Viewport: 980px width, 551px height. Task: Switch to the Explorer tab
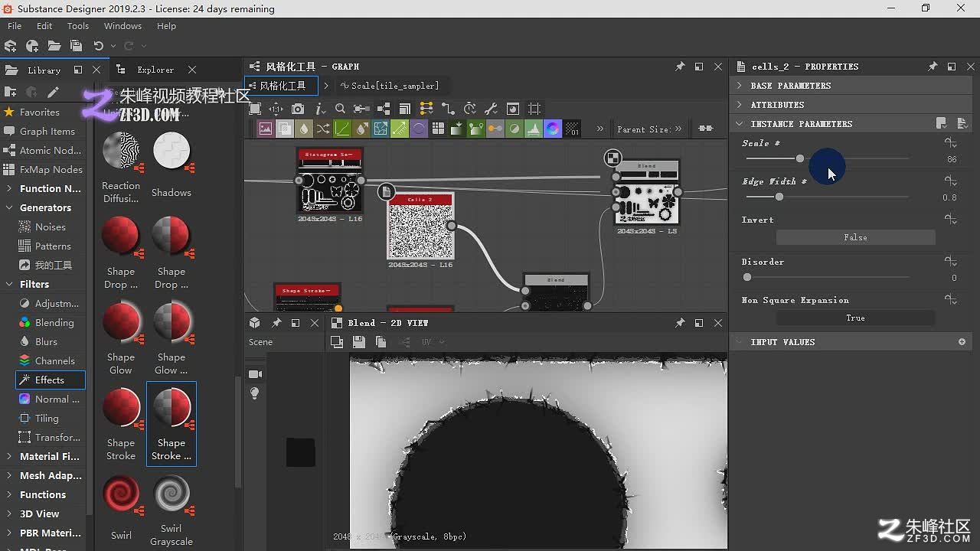(x=155, y=70)
